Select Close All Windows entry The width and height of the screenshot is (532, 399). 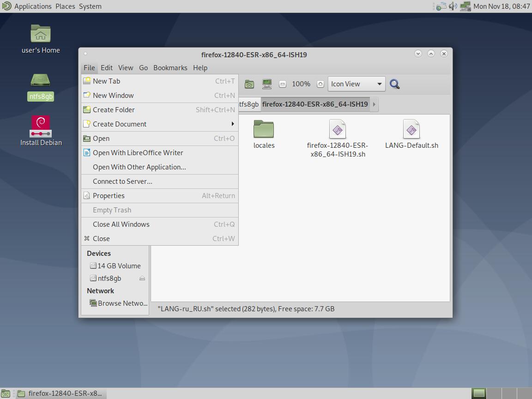160,224
